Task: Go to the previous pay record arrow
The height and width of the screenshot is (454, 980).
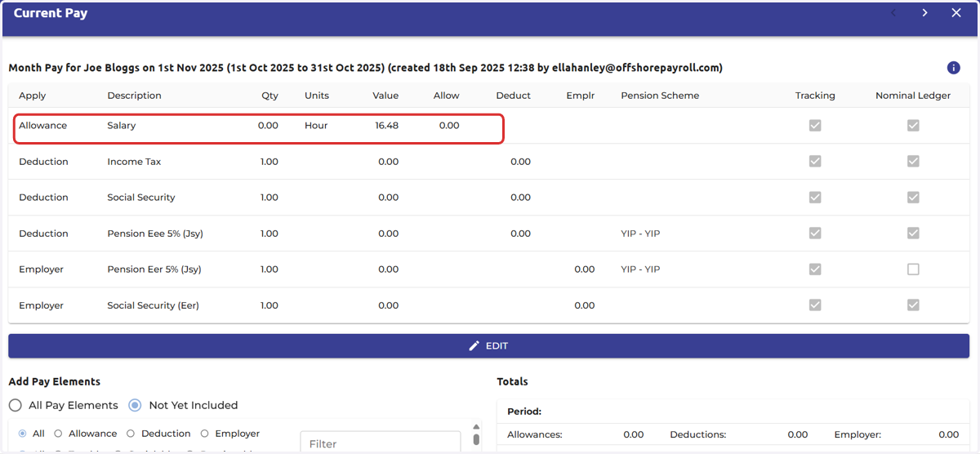Action: point(893,12)
